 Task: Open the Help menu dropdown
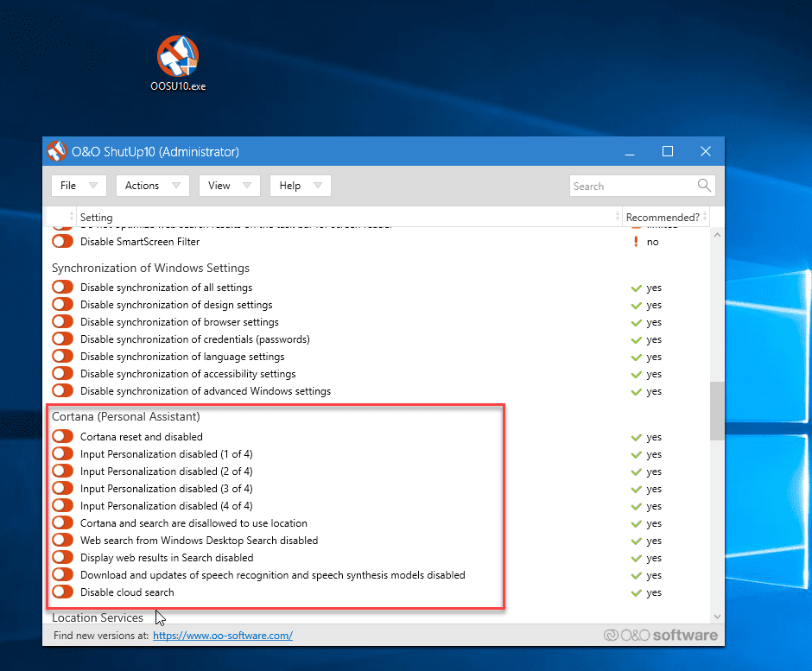(301, 186)
